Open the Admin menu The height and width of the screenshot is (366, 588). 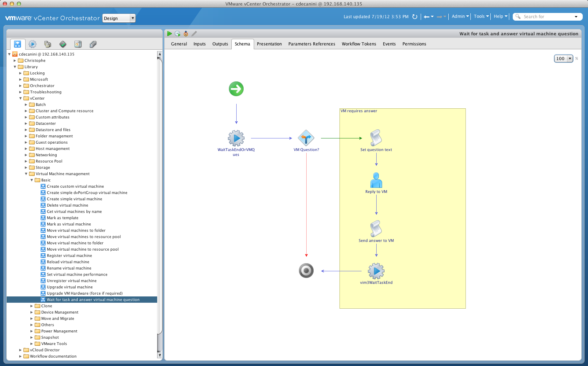(x=460, y=16)
